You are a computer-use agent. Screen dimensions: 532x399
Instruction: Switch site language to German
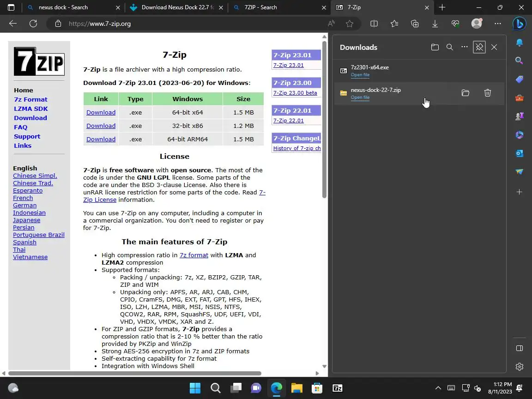[25, 205]
